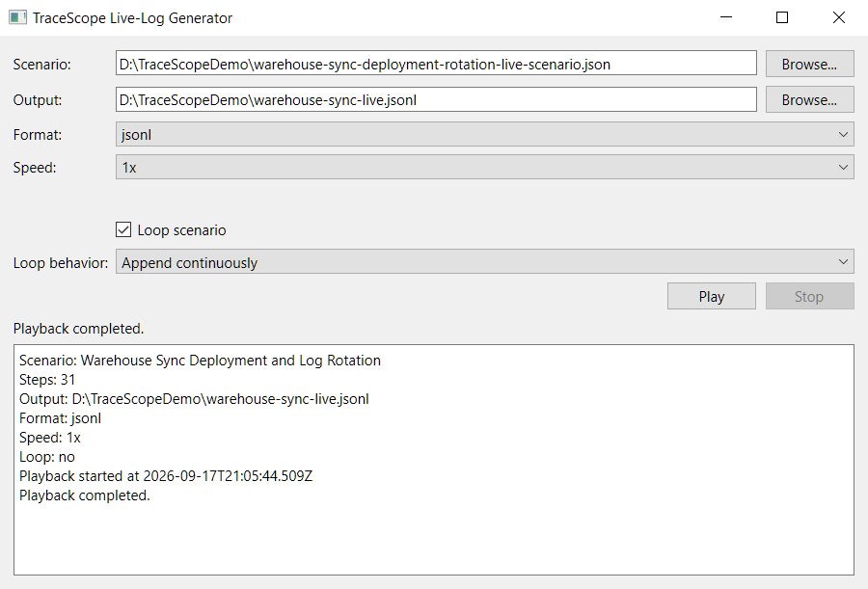Click the last log line 'Playback completed.'

[85, 495]
